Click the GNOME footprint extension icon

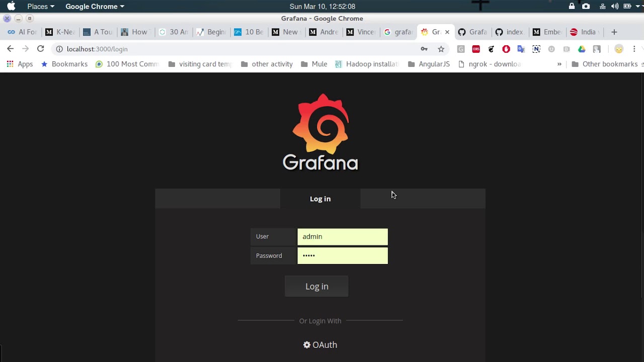[491, 49]
